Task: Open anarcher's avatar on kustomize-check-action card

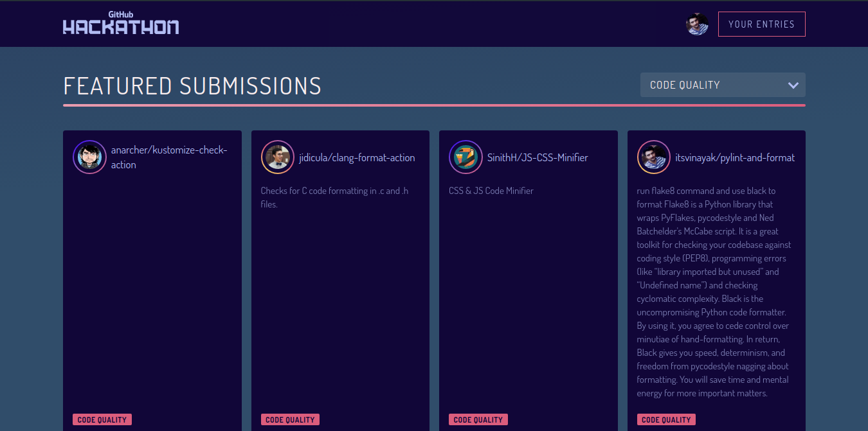Action: [89, 157]
